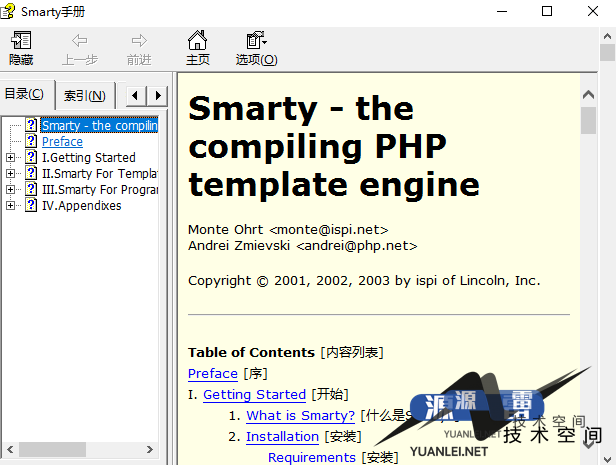
Task: Open the Installation link
Action: [x=282, y=436]
